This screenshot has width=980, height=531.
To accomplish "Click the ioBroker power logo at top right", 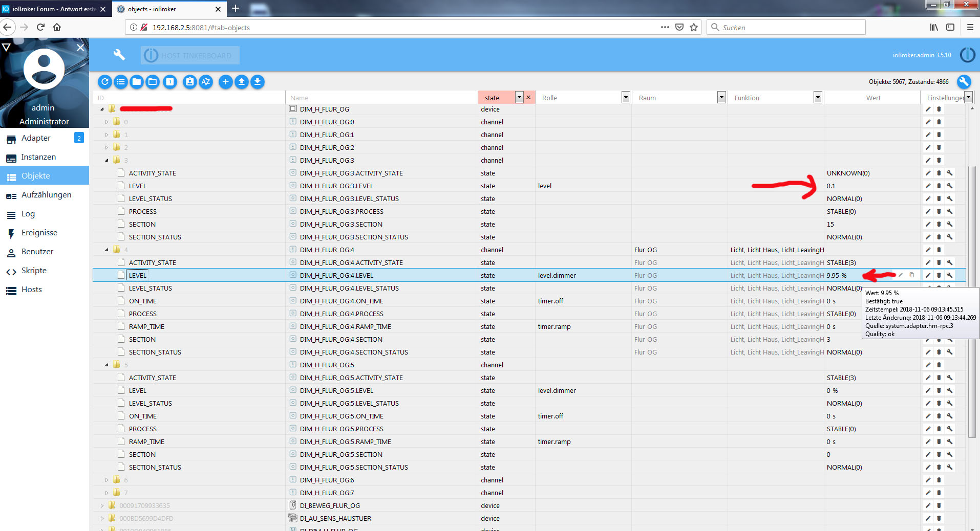I will [967, 55].
